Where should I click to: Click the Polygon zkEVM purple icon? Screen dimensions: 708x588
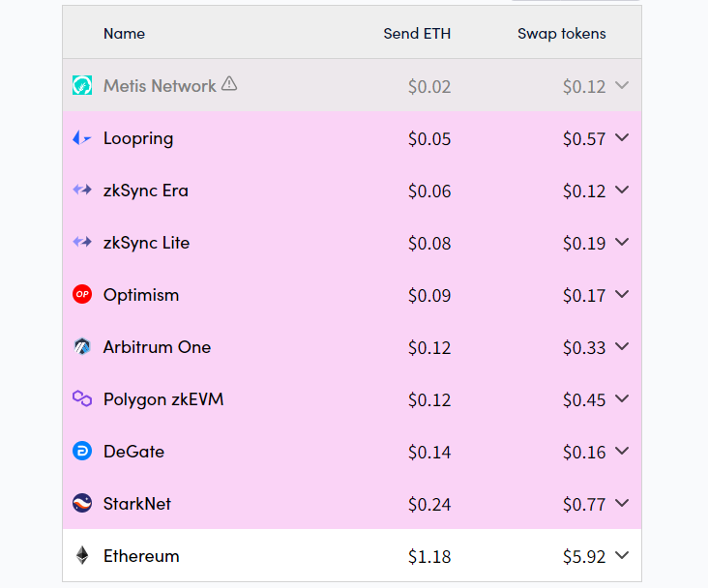[x=82, y=398]
